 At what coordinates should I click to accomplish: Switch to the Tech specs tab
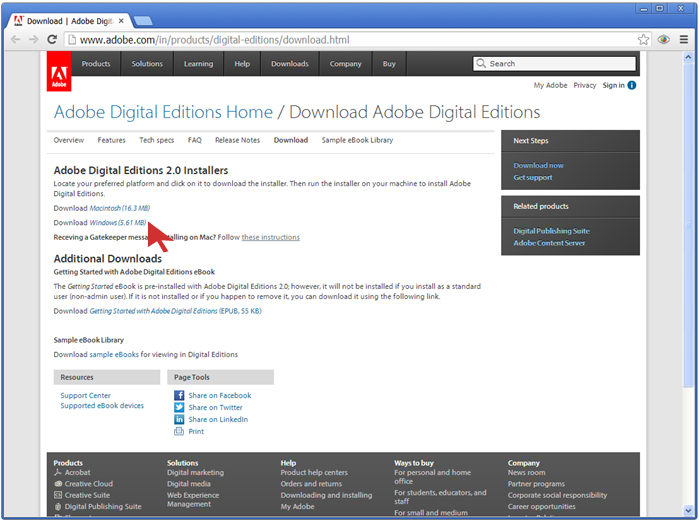point(157,141)
